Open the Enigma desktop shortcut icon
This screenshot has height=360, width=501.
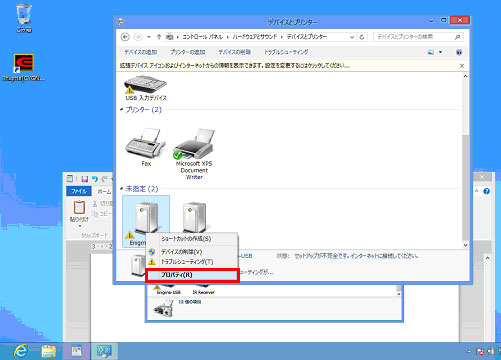pos(23,68)
